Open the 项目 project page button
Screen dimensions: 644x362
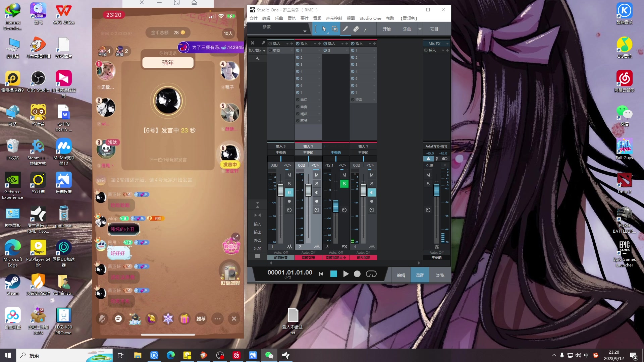(x=434, y=29)
